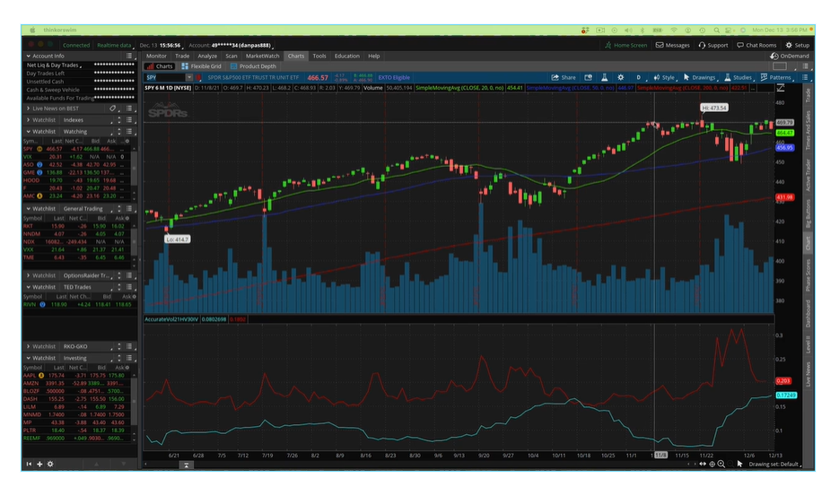Collapse the Investing watchlist
Screen dimensions: 839x504
click(x=29, y=359)
